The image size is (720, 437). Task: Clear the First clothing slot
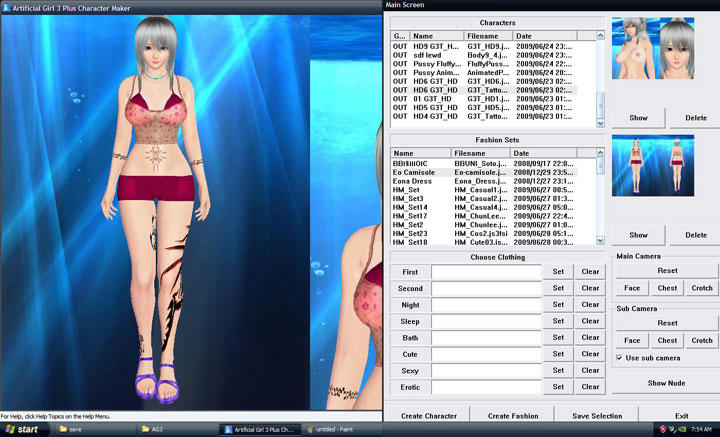point(590,272)
